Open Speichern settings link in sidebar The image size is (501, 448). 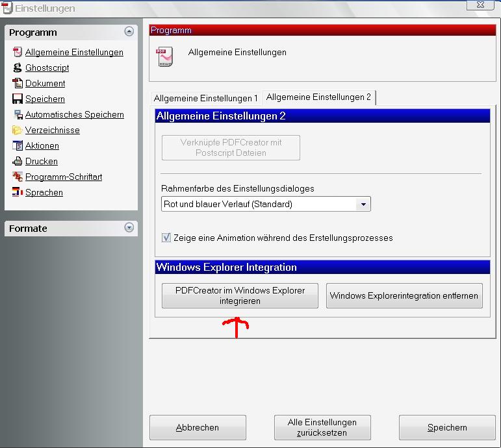(x=45, y=99)
